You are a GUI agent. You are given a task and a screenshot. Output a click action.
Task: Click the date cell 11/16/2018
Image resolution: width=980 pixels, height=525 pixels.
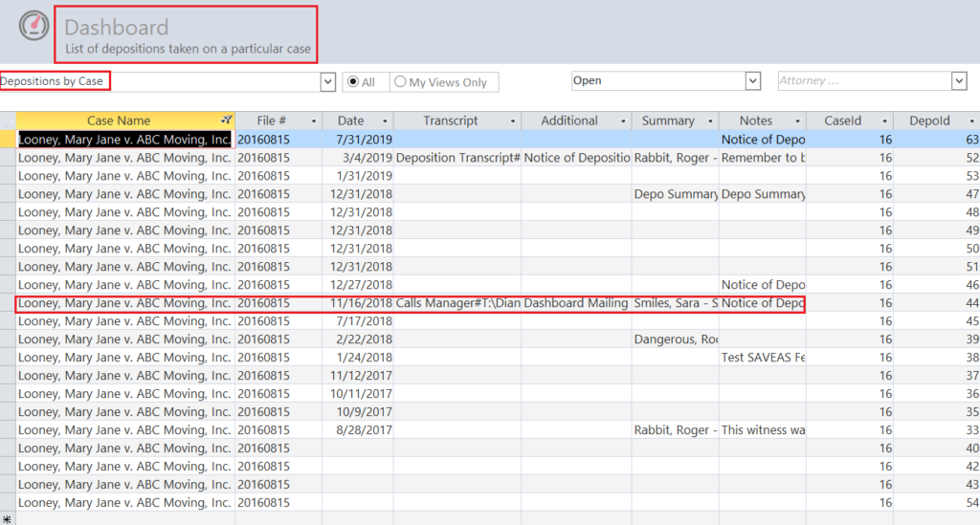coord(358,303)
